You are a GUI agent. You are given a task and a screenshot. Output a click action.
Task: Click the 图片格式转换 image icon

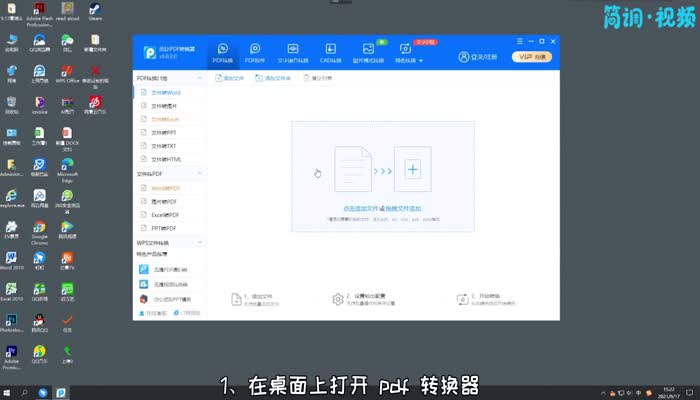coord(368,48)
